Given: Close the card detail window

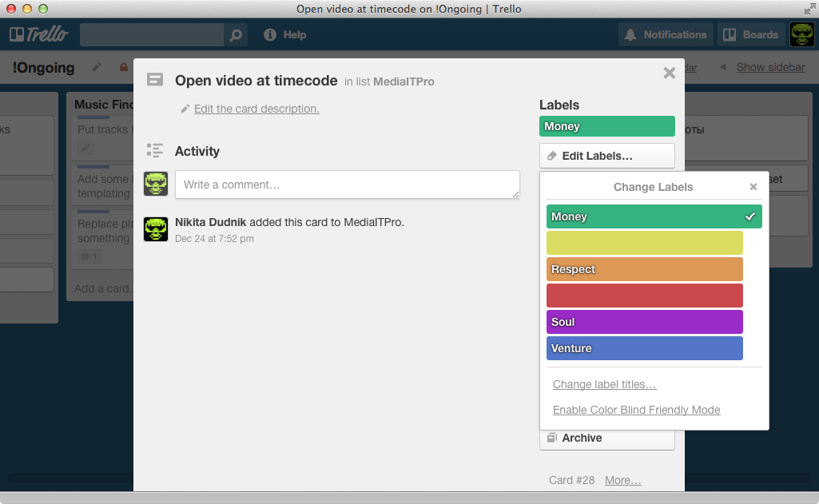Looking at the screenshot, I should (669, 73).
